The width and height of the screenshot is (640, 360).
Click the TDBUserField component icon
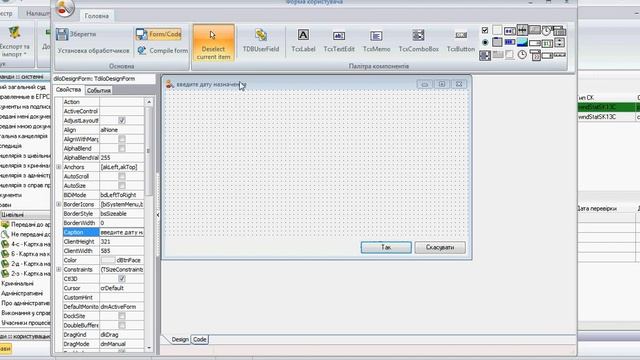tap(261, 36)
